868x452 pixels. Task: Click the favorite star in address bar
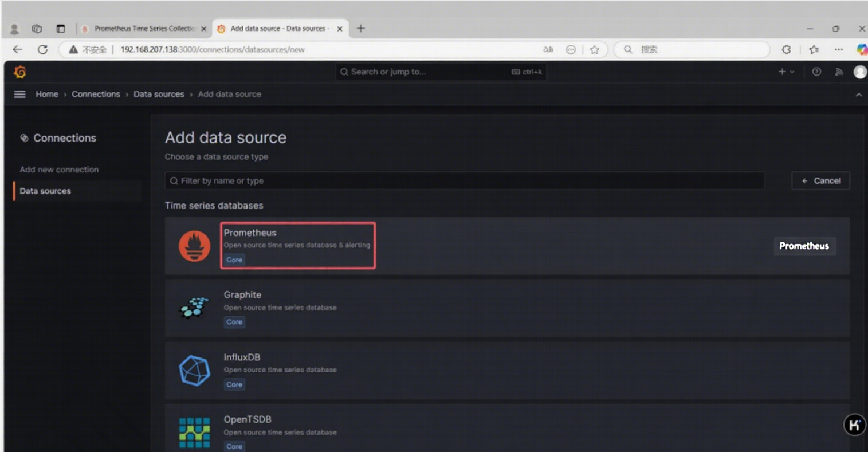(x=595, y=50)
